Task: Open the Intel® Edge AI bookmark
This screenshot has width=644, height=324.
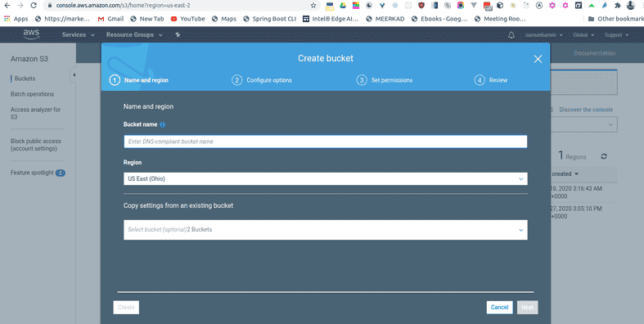Action: (331, 19)
